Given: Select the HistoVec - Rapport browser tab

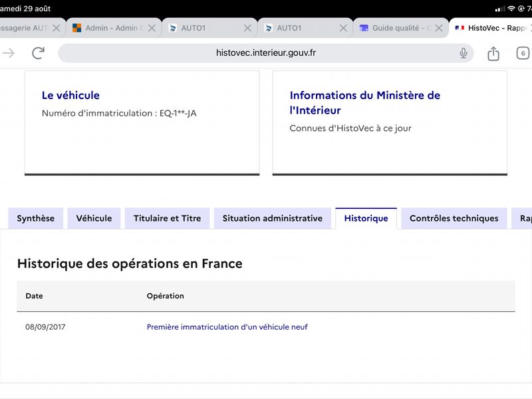Looking at the screenshot, I should tap(492, 28).
